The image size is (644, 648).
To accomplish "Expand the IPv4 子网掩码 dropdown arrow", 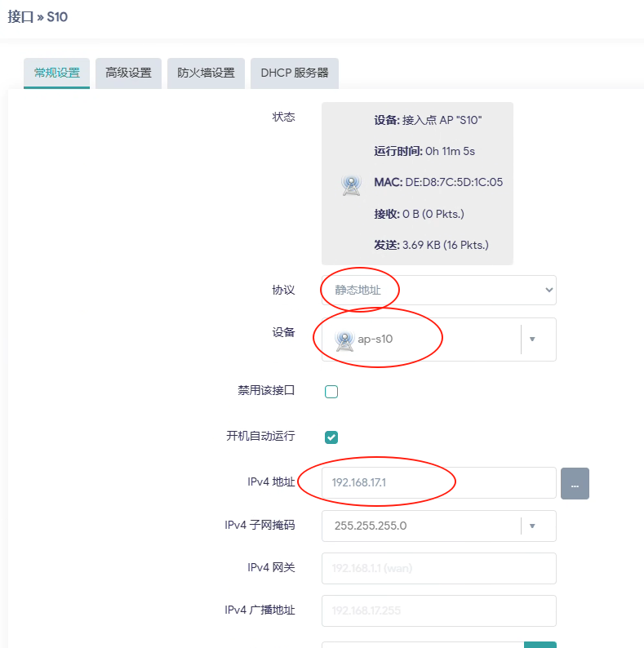I will [x=532, y=526].
